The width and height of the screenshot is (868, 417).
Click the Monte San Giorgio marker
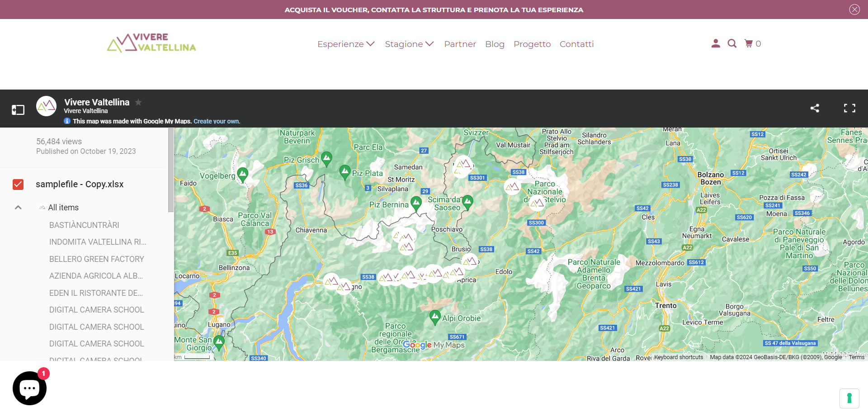tap(219, 342)
